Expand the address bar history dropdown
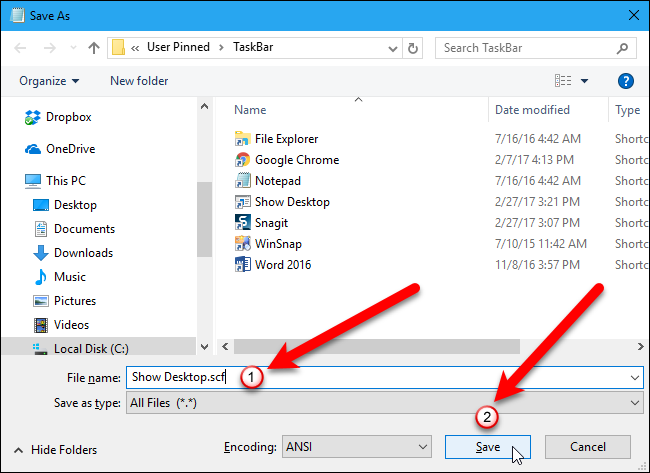 pos(393,49)
